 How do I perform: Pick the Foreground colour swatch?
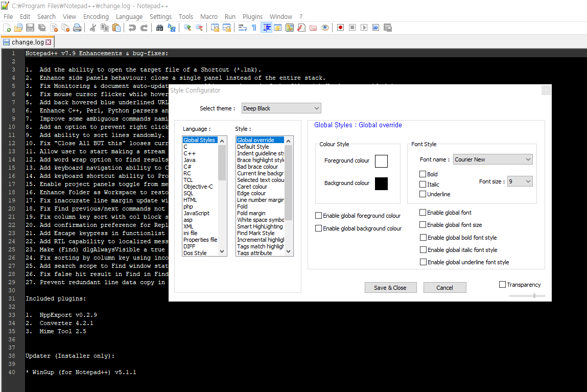(381, 161)
